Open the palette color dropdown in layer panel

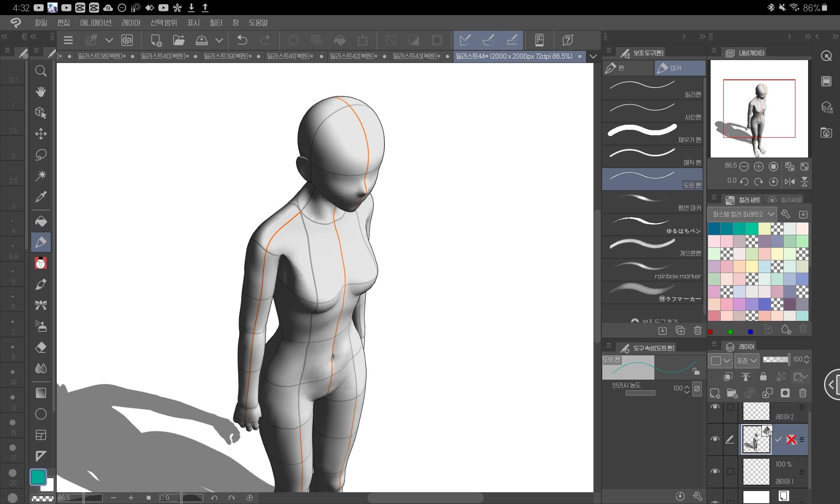point(720,360)
